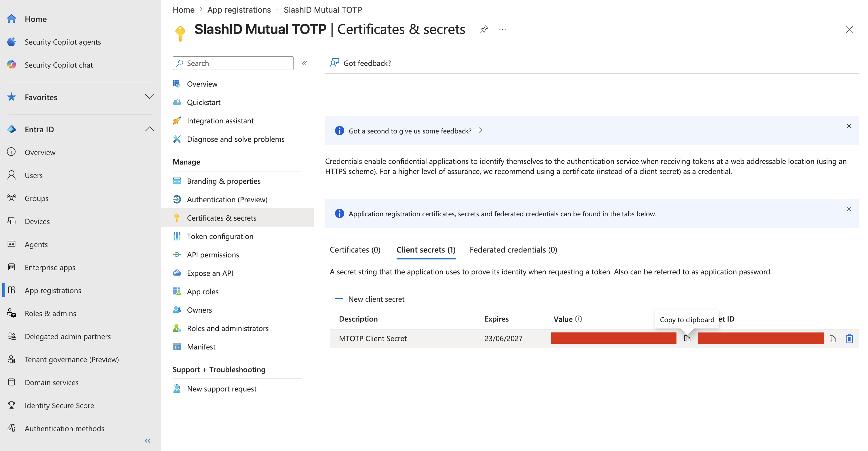Open Devices in the sidebar
The image size is (868, 451).
coord(37,221)
